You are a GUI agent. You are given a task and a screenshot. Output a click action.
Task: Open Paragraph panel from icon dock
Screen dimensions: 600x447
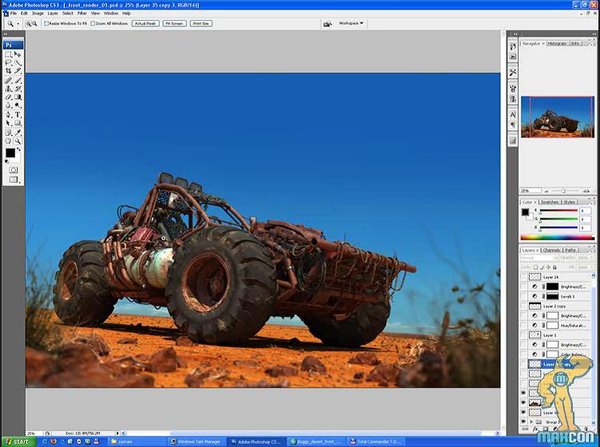click(513, 125)
